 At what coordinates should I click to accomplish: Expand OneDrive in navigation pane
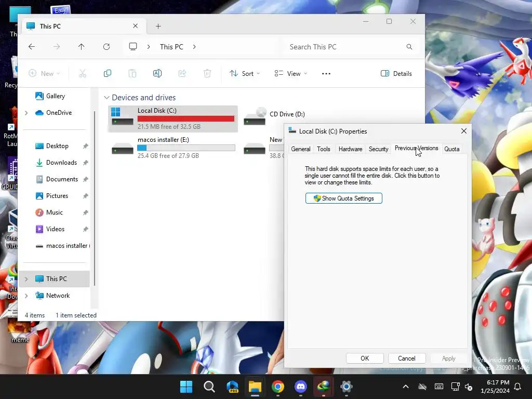click(x=26, y=113)
